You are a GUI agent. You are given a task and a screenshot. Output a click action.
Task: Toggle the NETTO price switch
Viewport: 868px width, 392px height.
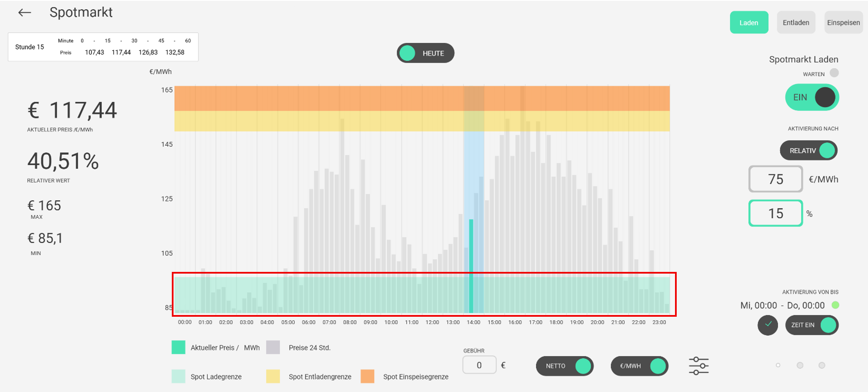pos(565,366)
